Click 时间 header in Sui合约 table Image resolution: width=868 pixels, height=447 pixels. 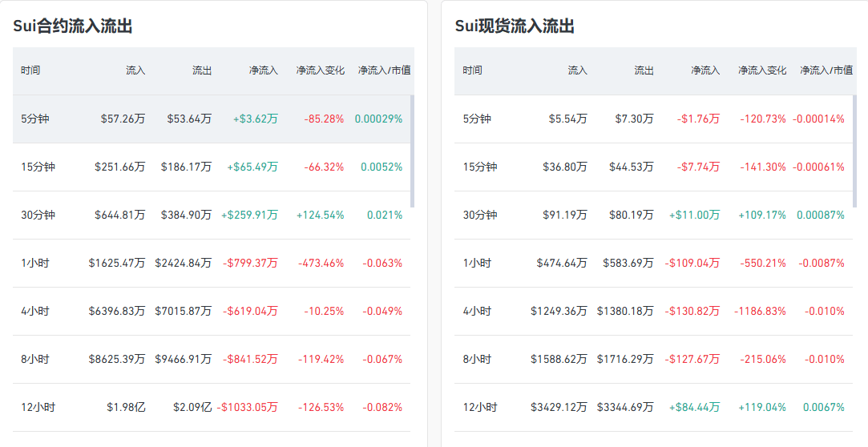coord(30,70)
